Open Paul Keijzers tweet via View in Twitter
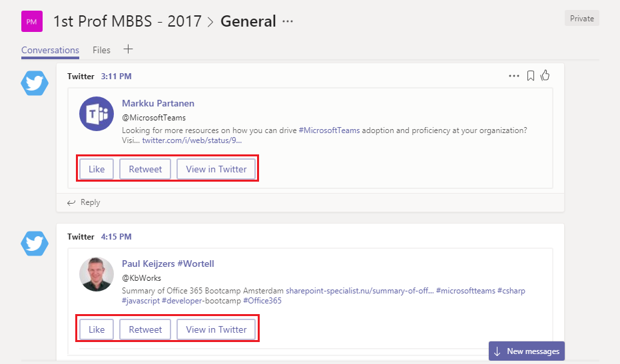Image resolution: width=620 pixels, height=364 pixels. (216, 329)
